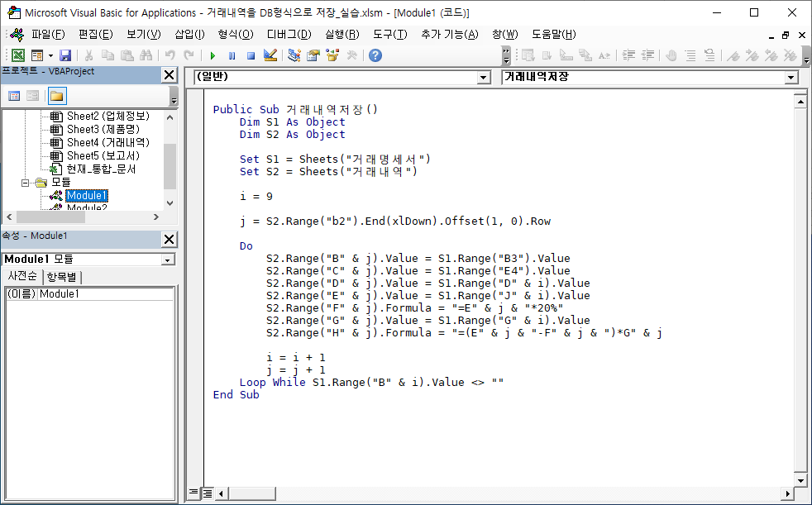Switch to Microsoft Excel view icon

[17, 55]
